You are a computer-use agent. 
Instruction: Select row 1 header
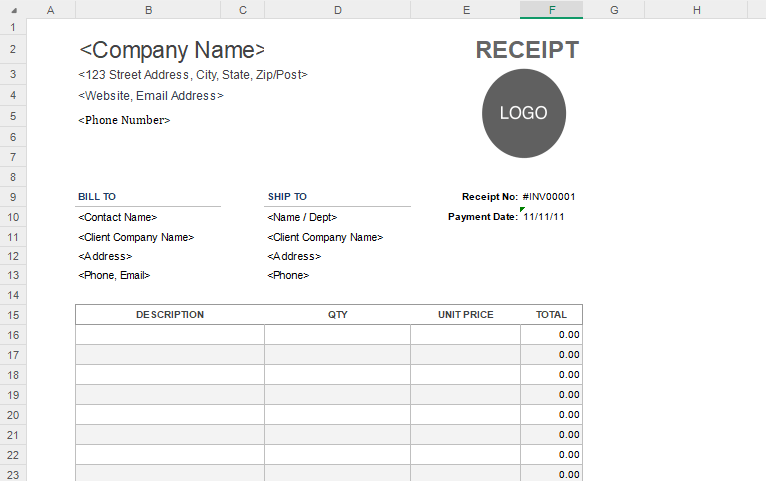[13, 27]
